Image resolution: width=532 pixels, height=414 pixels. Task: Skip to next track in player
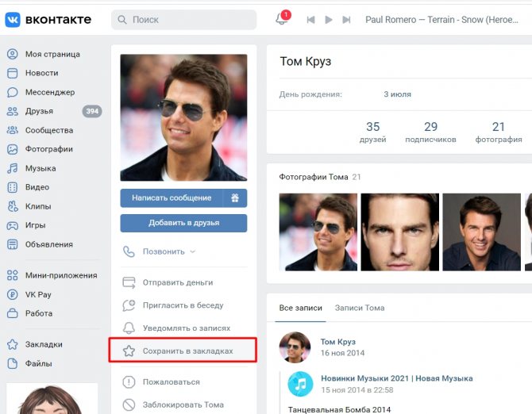point(346,20)
